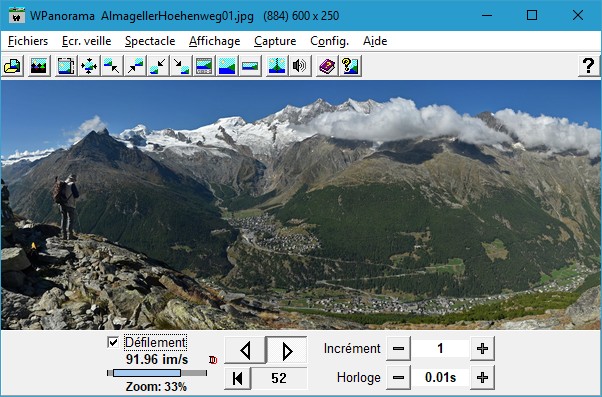Click the Horloge value field showing 0.01s
The height and width of the screenshot is (397, 602).
[440, 378]
